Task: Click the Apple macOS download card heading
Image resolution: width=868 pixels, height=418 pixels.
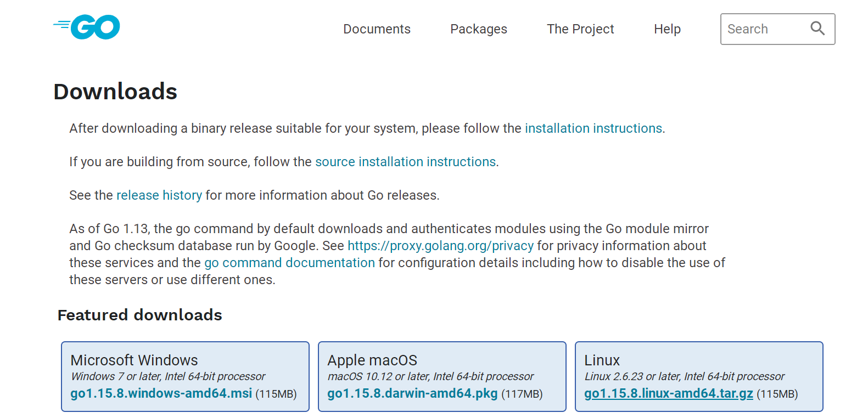Action: [x=372, y=360]
